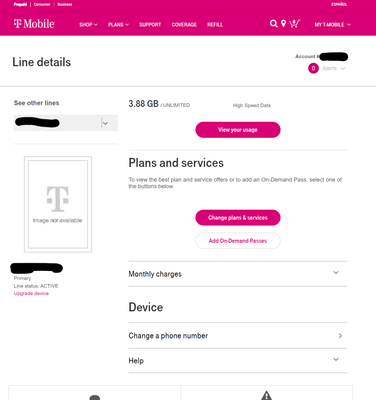Click the warning triangle icon at bottom
The image size is (376, 400).
[x=266, y=395]
